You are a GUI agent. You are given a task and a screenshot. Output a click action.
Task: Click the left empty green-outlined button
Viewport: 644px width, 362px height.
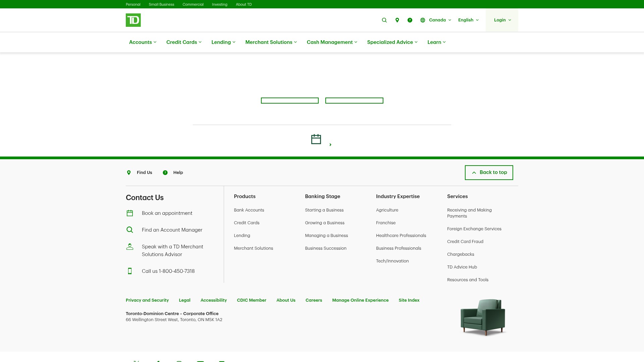coord(290,101)
